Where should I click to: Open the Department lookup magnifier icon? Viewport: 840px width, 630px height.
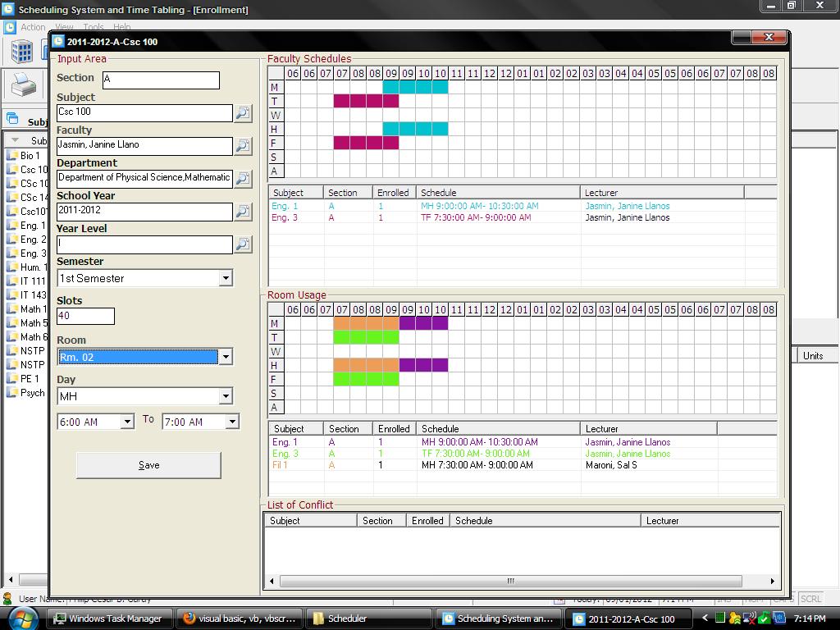point(243,179)
